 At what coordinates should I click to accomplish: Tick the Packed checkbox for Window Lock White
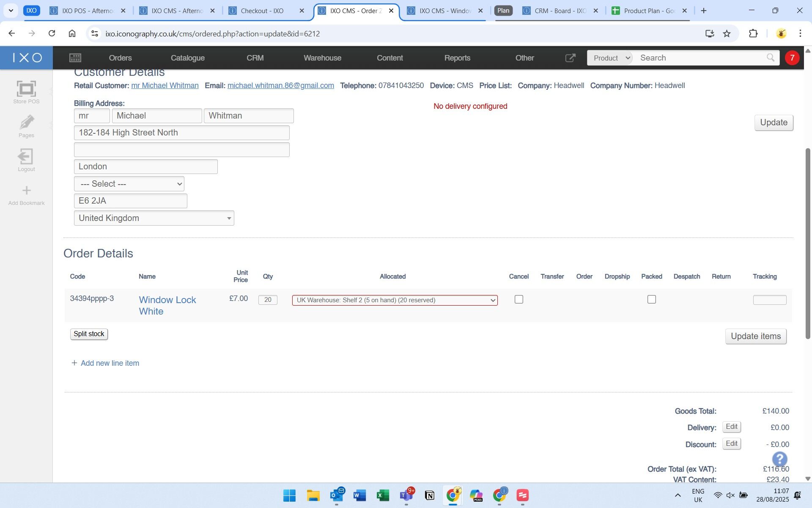coord(652,300)
